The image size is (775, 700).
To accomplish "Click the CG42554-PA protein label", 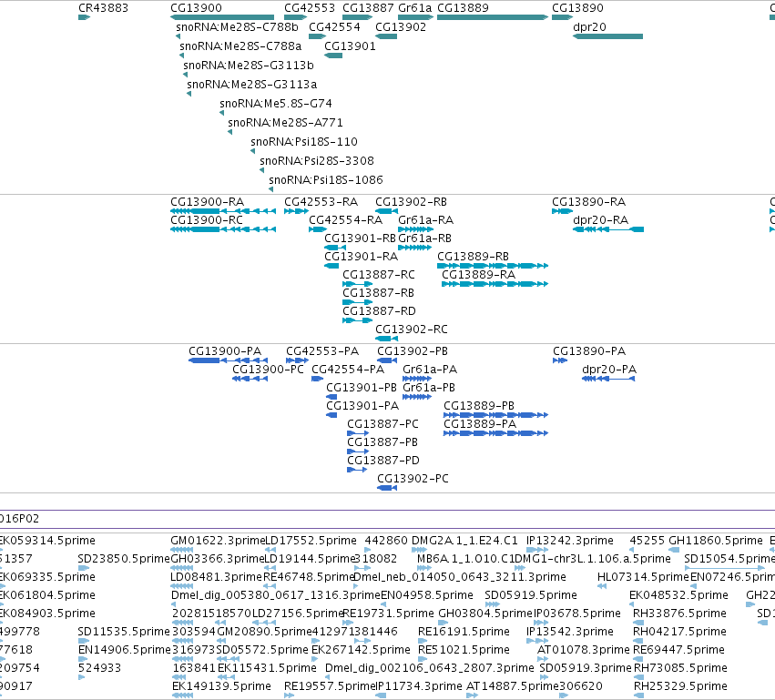I will (348, 370).
